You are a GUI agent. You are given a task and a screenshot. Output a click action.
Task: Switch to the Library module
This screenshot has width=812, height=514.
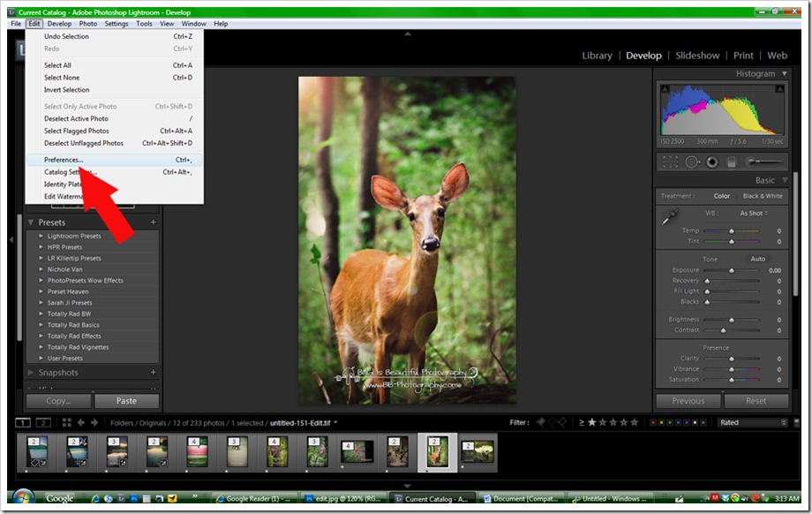coord(597,56)
